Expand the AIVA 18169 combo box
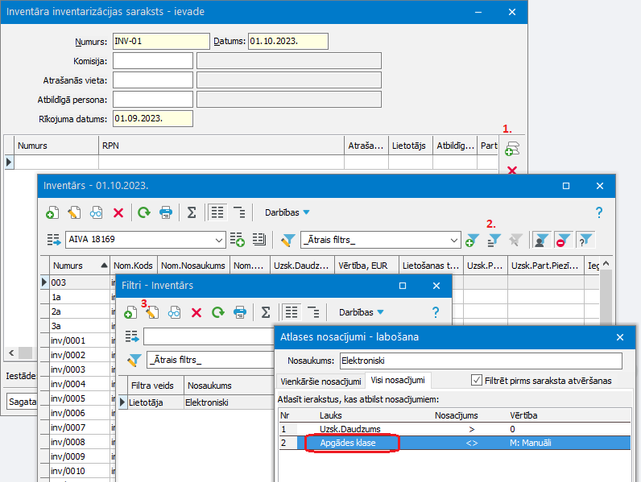The width and height of the screenshot is (641, 482). point(218,240)
